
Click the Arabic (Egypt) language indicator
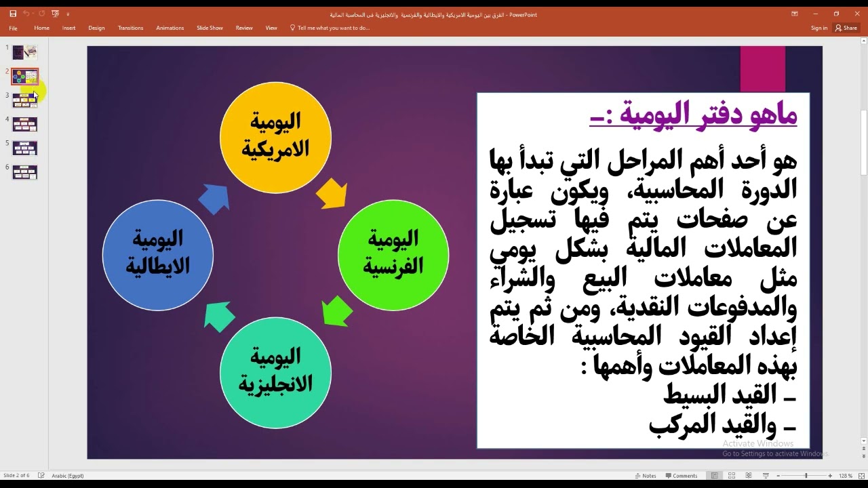pyautogui.click(x=68, y=476)
